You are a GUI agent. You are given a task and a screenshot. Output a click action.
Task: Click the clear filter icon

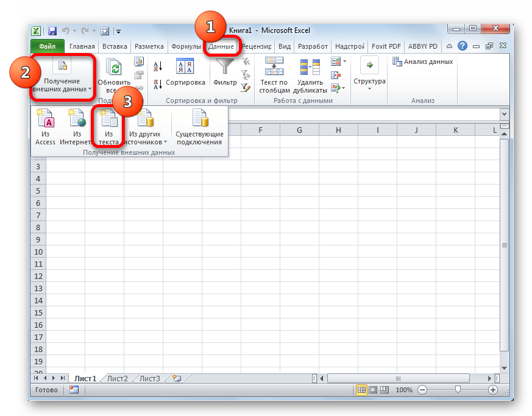pos(246,62)
